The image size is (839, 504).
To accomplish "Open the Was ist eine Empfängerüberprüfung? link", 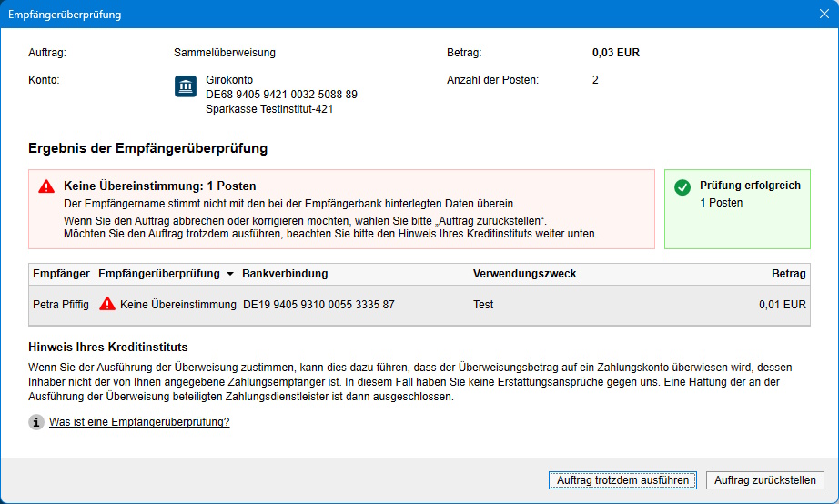I will pos(139,422).
